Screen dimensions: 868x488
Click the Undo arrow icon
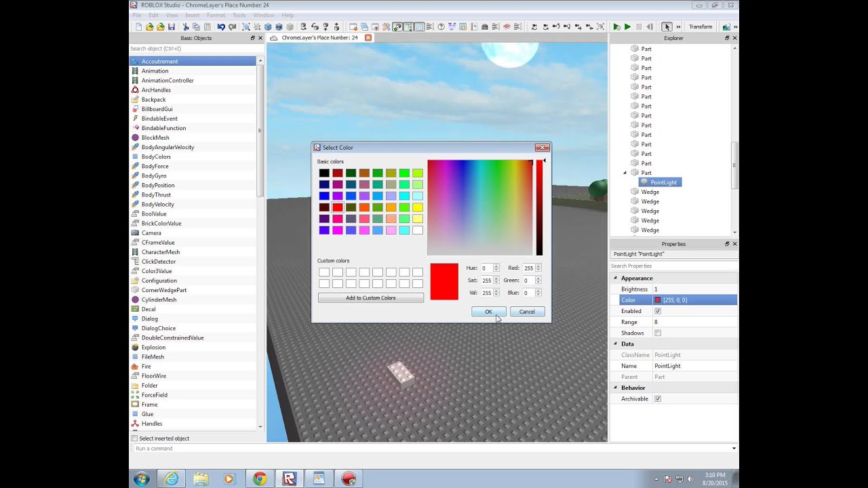coord(221,27)
